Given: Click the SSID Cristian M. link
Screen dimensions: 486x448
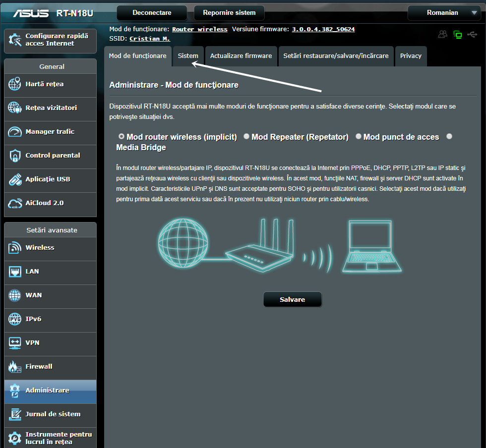Looking at the screenshot, I should click(x=150, y=39).
